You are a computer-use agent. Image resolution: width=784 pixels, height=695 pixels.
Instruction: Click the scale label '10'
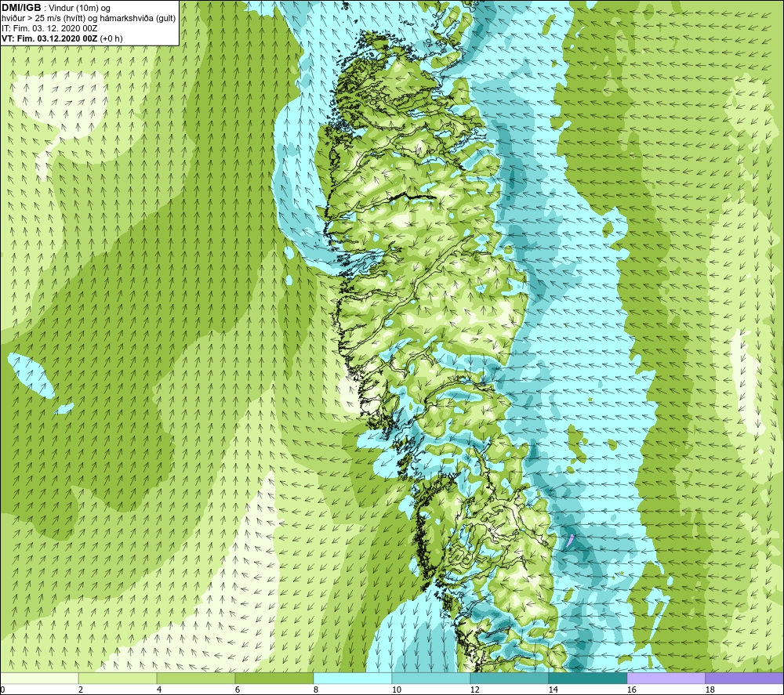point(396,690)
